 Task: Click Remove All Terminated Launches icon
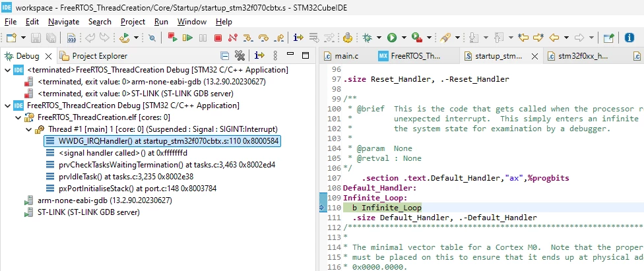pos(240,55)
